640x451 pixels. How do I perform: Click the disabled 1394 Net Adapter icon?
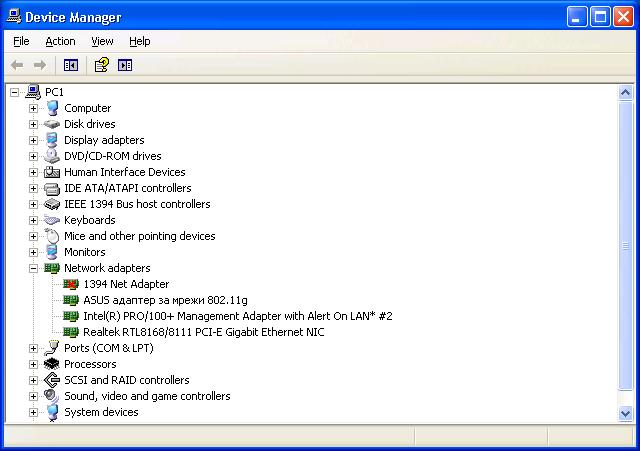point(71,284)
